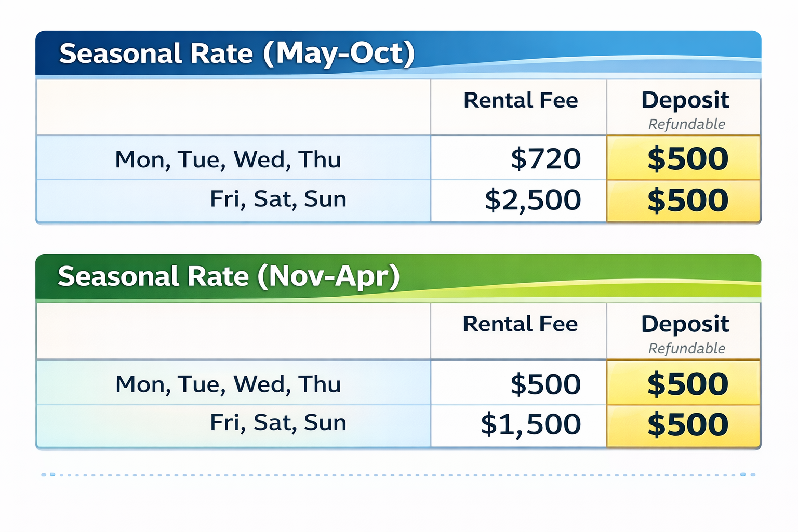The width and height of the screenshot is (798, 532).
Task: Click Deposit heading in May-Oct table
Action: click(685, 100)
